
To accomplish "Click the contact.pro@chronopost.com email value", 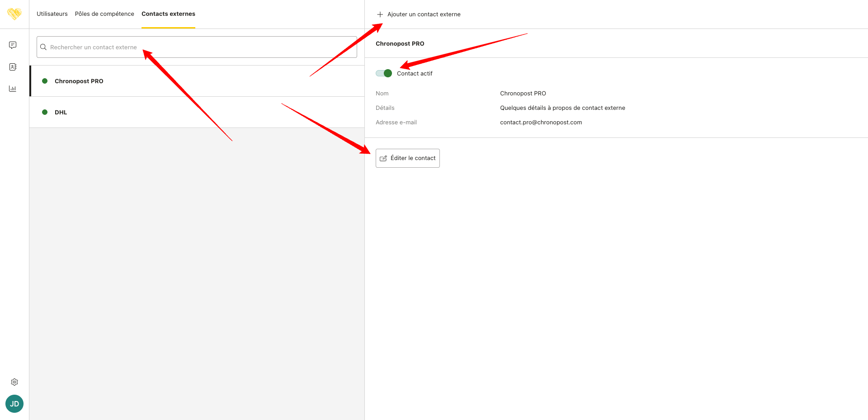I will pyautogui.click(x=541, y=122).
